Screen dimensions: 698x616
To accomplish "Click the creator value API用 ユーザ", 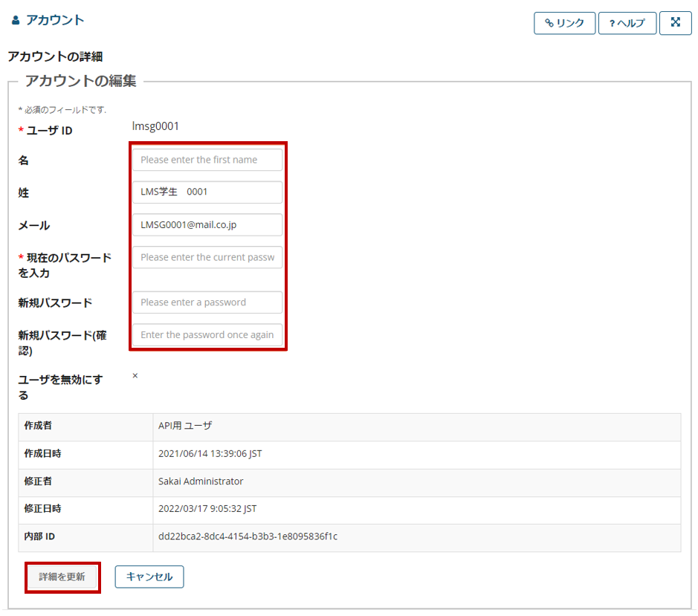I will pos(185,426).
